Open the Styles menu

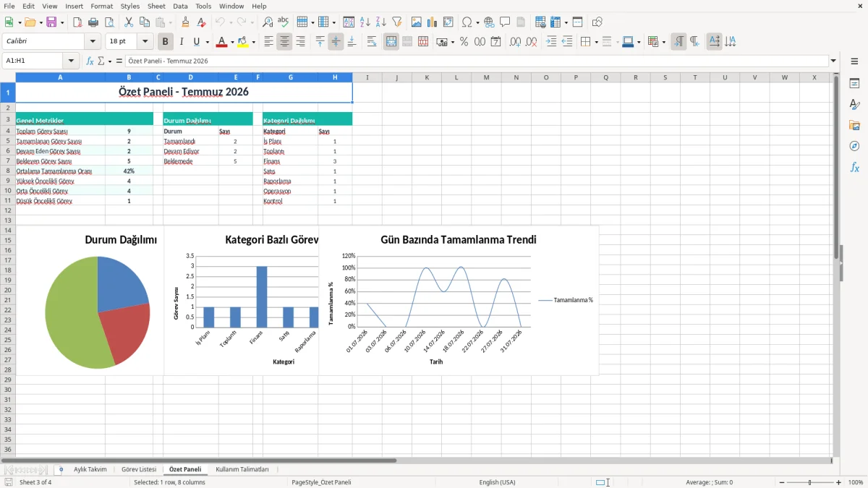(130, 6)
